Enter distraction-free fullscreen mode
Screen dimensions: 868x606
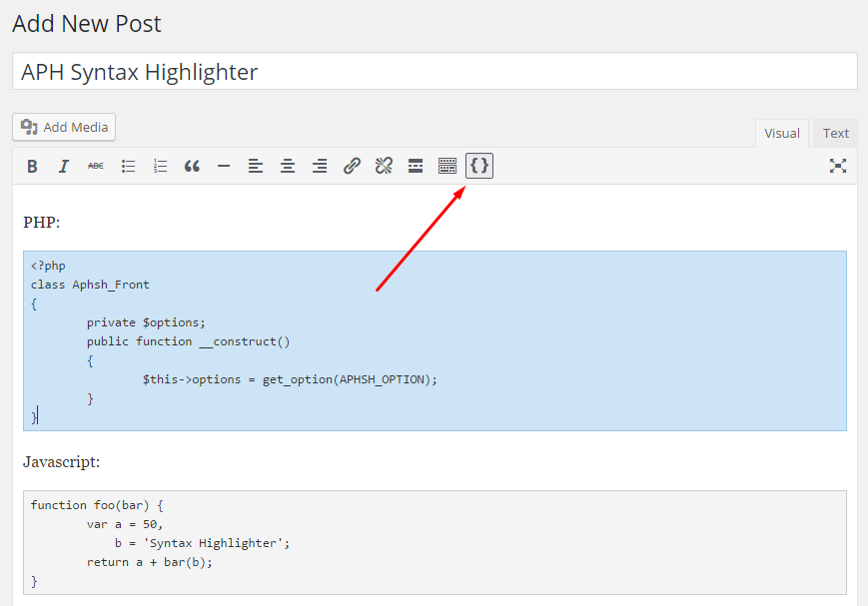pyautogui.click(x=838, y=166)
